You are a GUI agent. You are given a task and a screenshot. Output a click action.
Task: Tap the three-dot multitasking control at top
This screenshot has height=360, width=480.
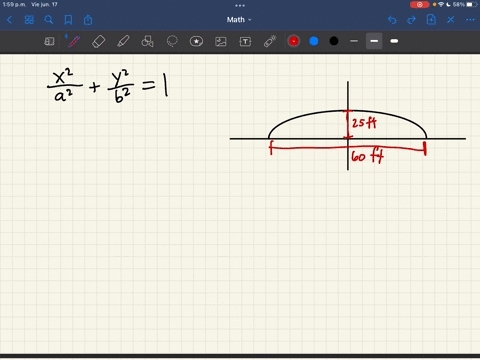[240, 5]
